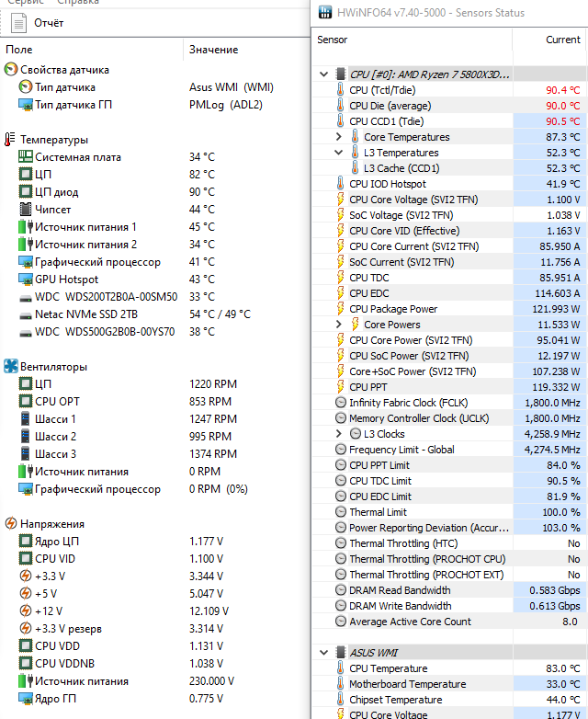The image size is (588, 719).
Task: Click the Asus WMI (WMI) sensor type value
Action: point(232,87)
